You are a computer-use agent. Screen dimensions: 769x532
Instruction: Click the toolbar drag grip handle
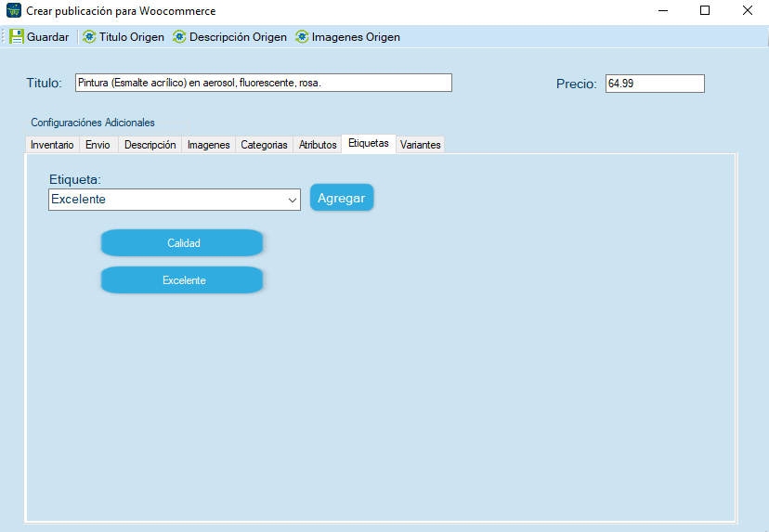(x=4, y=37)
